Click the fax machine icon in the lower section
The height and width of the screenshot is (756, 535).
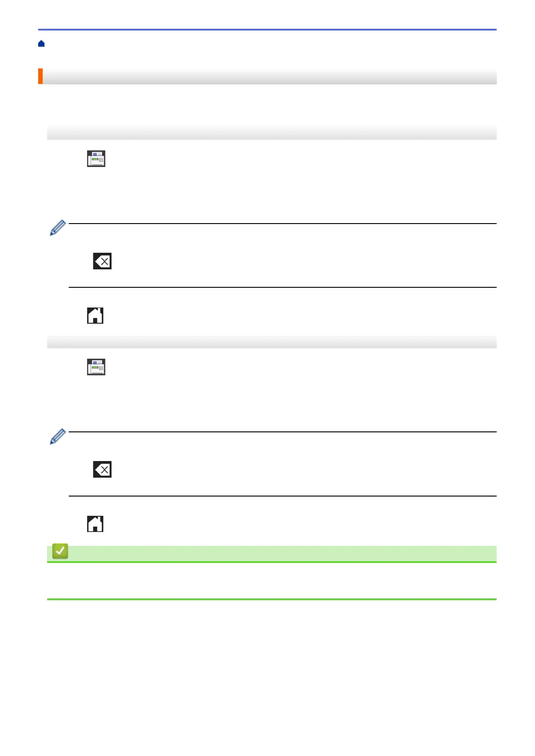[96, 367]
